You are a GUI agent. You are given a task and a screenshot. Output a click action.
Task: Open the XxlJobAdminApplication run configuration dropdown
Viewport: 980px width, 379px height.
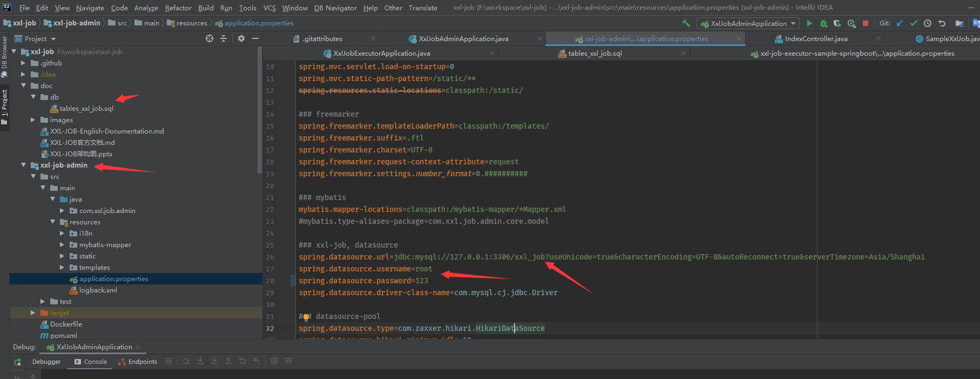pyautogui.click(x=748, y=23)
